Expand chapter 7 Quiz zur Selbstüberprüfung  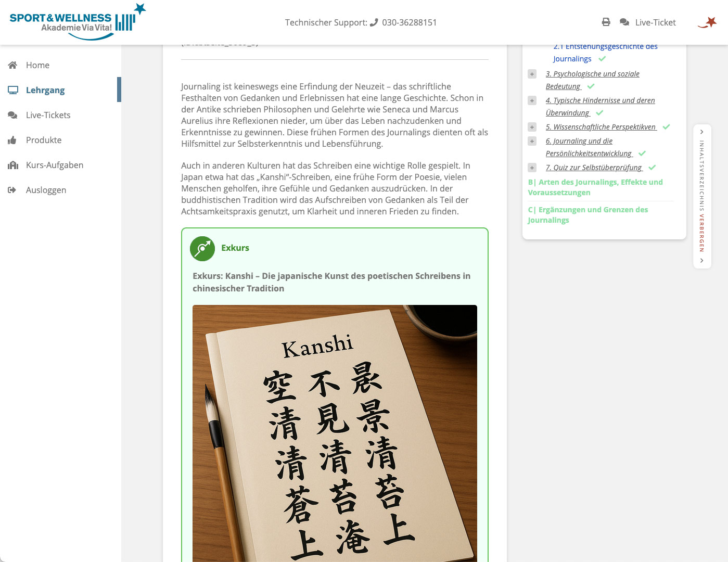[532, 168]
